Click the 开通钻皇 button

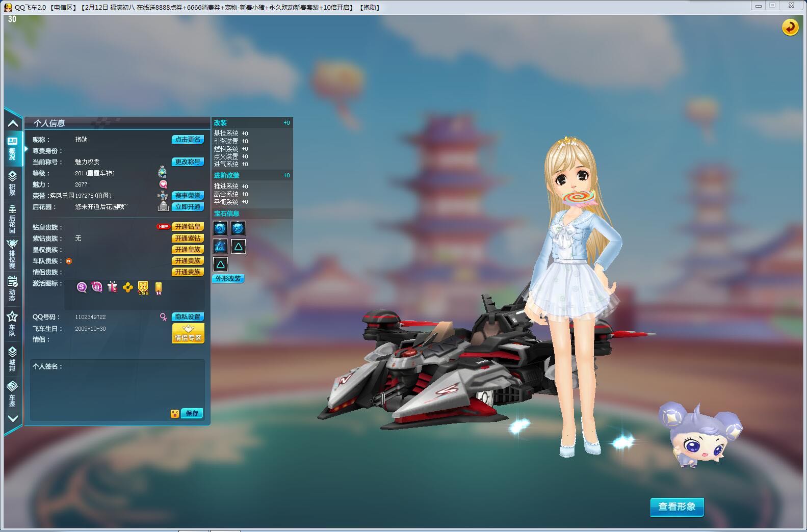tap(188, 227)
